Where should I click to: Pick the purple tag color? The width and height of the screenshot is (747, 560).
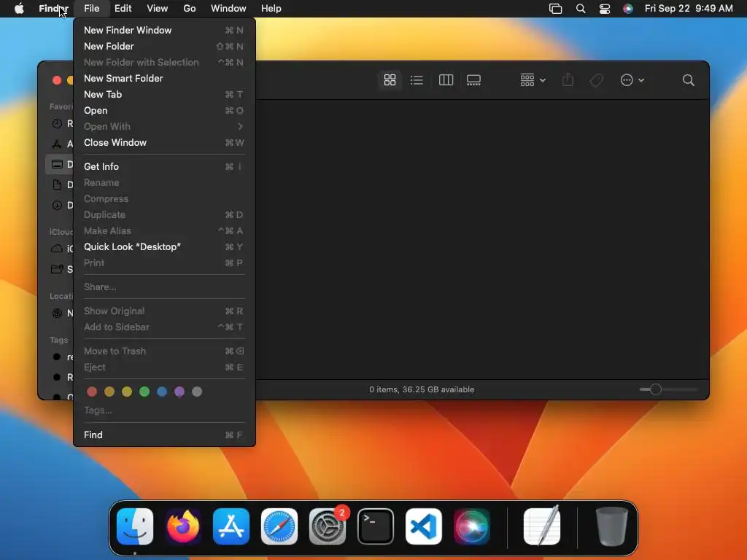[179, 392]
